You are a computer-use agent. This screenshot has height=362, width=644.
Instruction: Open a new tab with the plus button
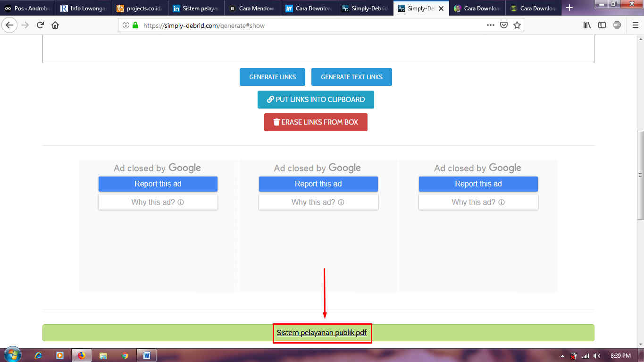point(570,8)
